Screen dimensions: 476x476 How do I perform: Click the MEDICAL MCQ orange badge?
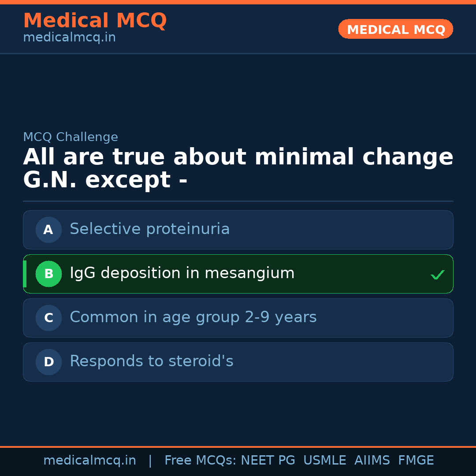point(395,29)
